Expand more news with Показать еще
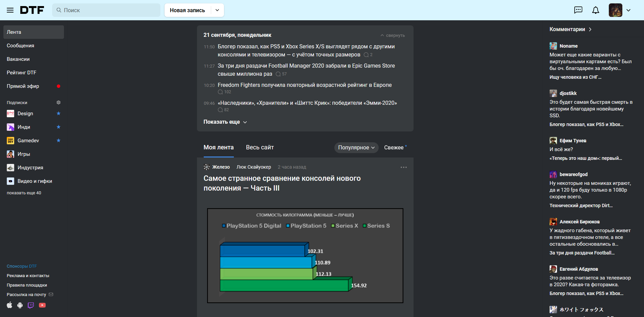The image size is (644, 317). pyautogui.click(x=225, y=122)
